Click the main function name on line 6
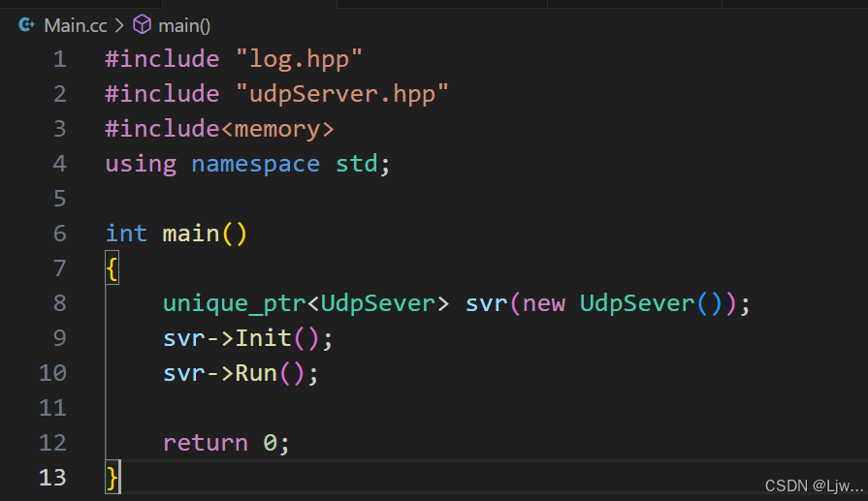The image size is (868, 501). 191,234
